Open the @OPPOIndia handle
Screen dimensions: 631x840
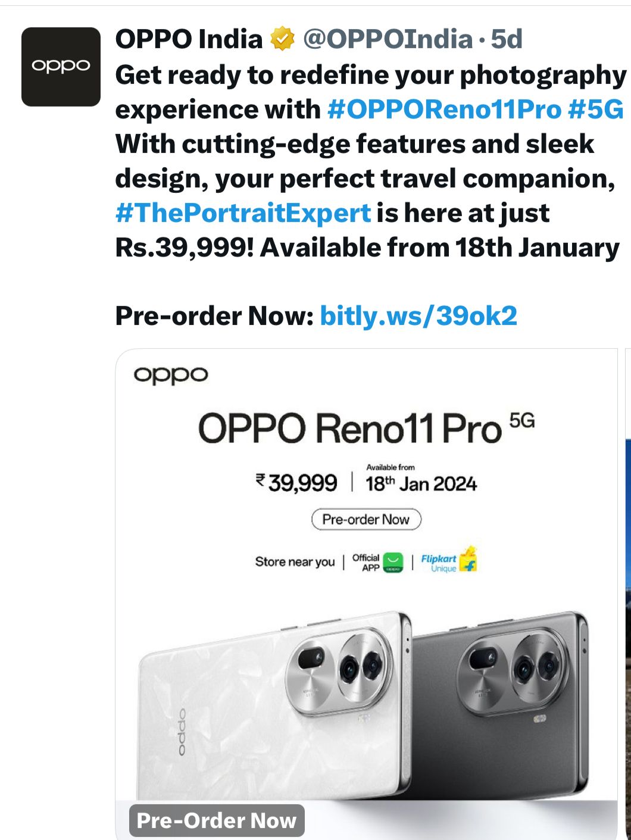pyautogui.click(x=388, y=40)
